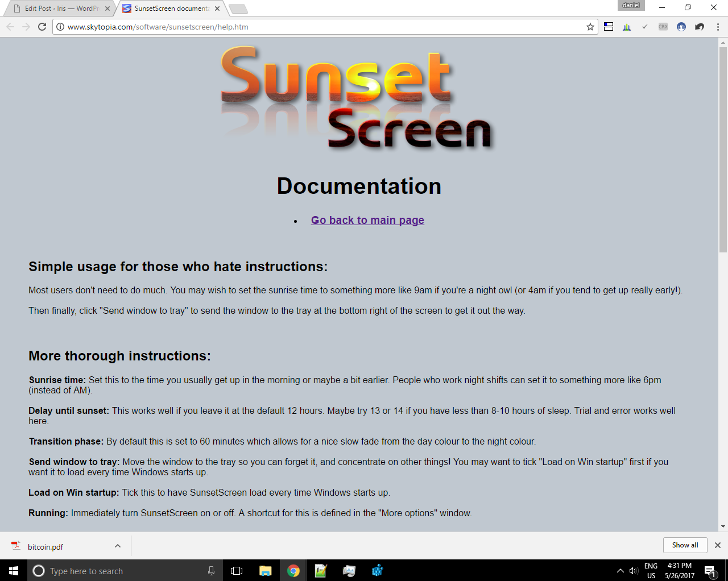Image resolution: width=728 pixels, height=581 pixels.
Task: Click the page scrollbar up arrow
Action: [723, 42]
